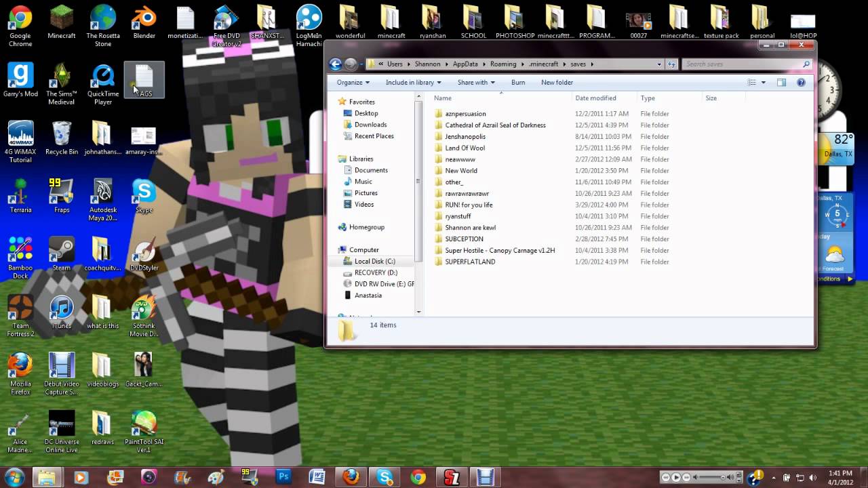Open the Organize dropdown menu
Screen dimensions: 868x488
353,83
